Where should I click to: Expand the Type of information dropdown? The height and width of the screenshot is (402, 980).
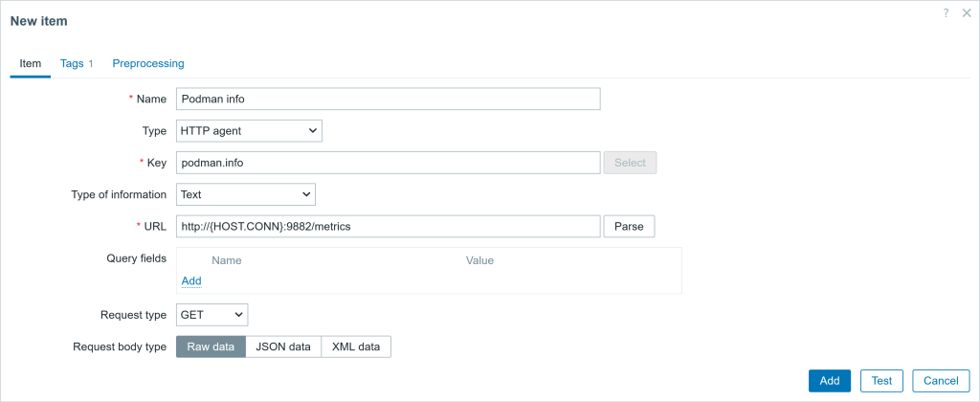click(x=246, y=194)
